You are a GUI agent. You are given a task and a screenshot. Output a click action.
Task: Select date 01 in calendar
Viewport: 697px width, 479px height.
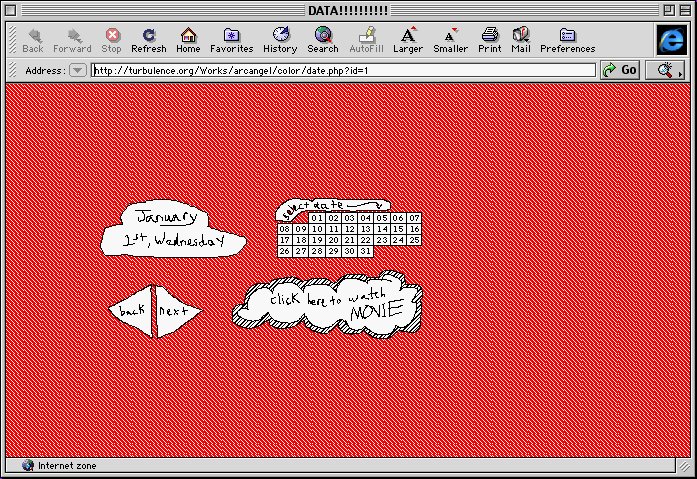tap(316, 218)
